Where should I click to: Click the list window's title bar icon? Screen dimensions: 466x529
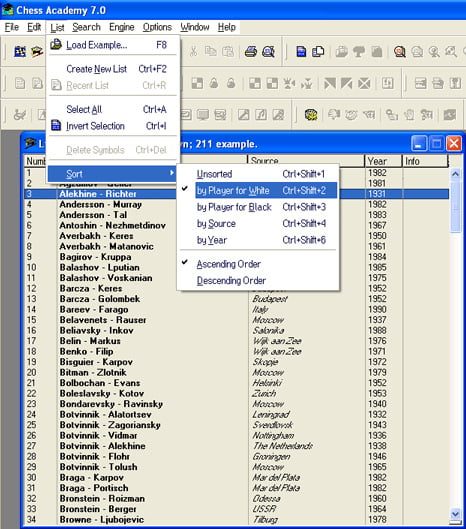click(x=30, y=144)
